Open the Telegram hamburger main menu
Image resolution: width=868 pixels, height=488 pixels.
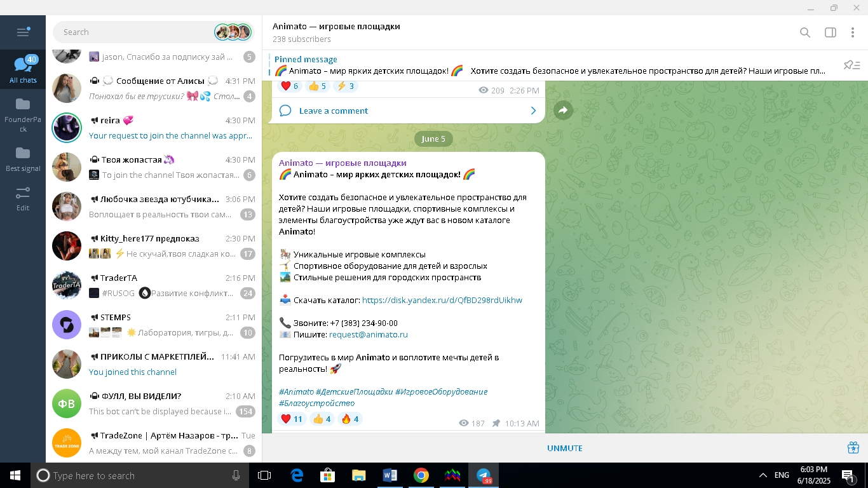(23, 32)
